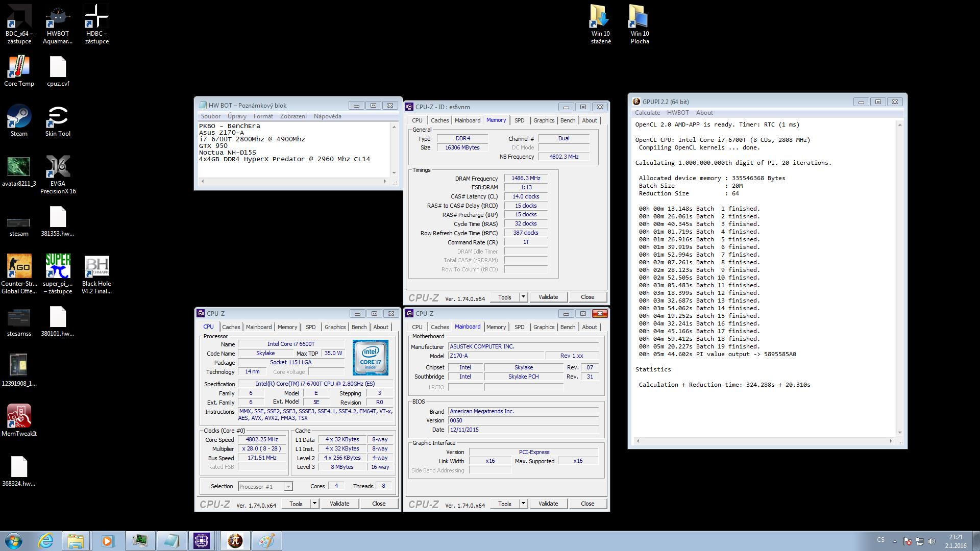The image size is (980, 551).
Task: Launch Counter-Strike Global Offensive icon
Action: (x=19, y=274)
